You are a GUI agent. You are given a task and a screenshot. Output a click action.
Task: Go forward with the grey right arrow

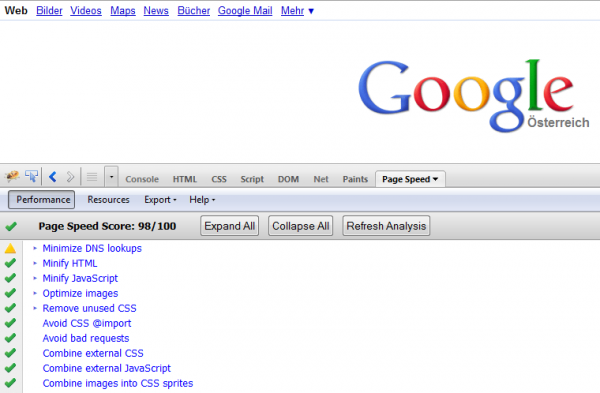pos(70,177)
